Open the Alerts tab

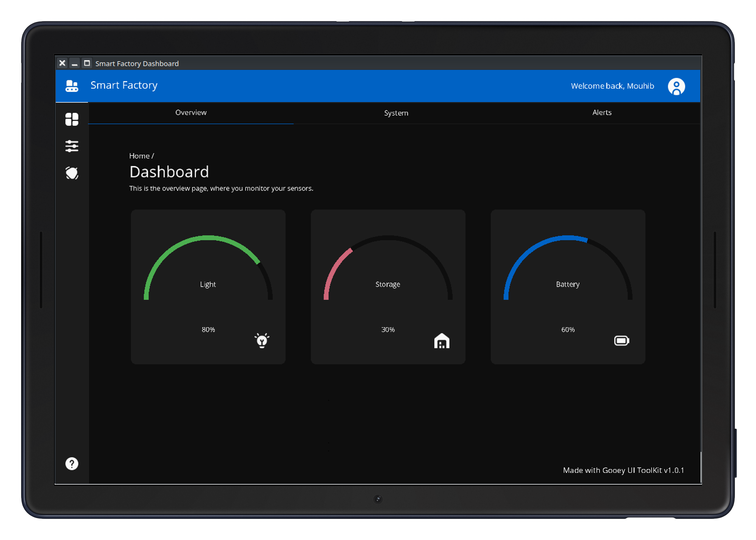tap(602, 113)
